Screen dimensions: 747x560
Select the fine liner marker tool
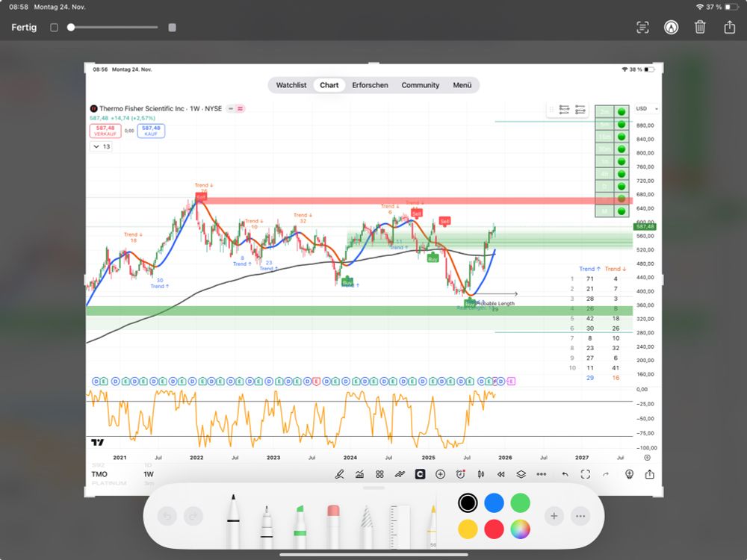click(267, 526)
